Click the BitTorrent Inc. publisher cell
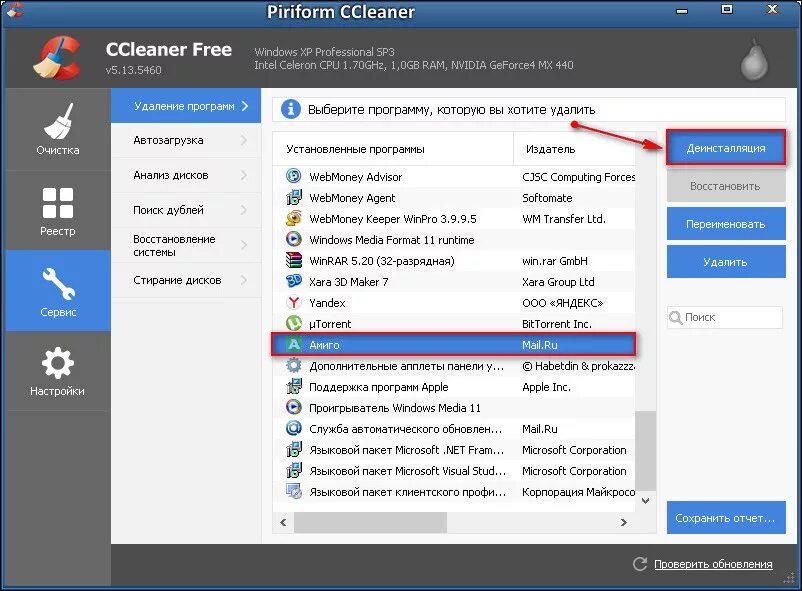 point(556,324)
